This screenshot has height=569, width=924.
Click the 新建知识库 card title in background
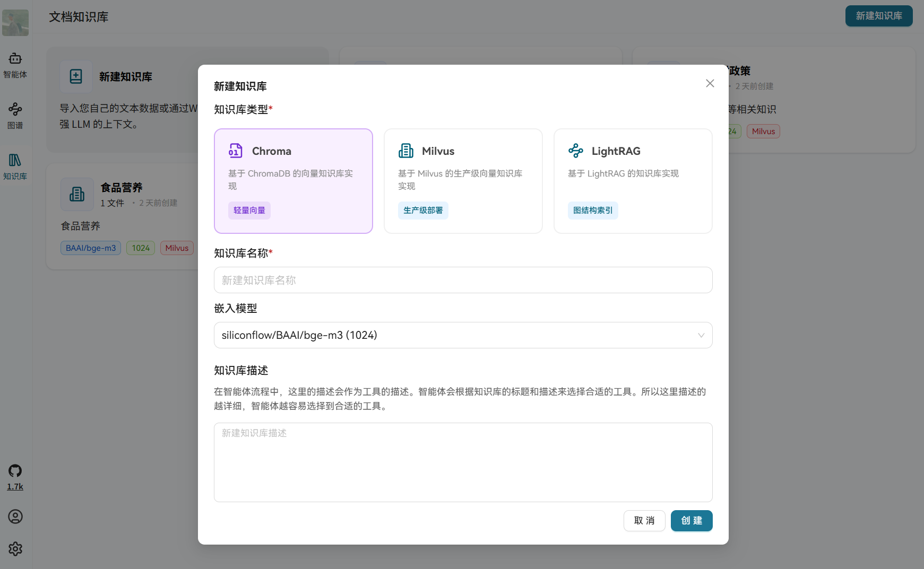coord(126,77)
